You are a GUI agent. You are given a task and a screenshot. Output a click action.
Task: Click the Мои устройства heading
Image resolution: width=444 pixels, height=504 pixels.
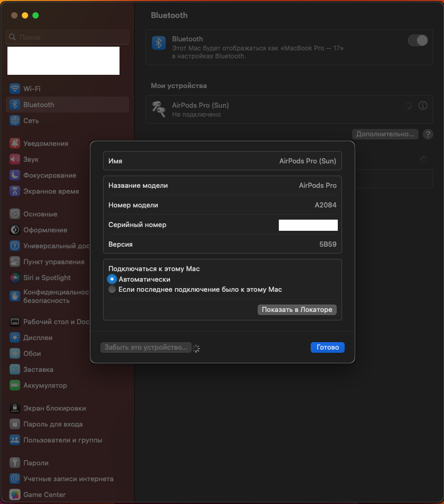tap(179, 86)
